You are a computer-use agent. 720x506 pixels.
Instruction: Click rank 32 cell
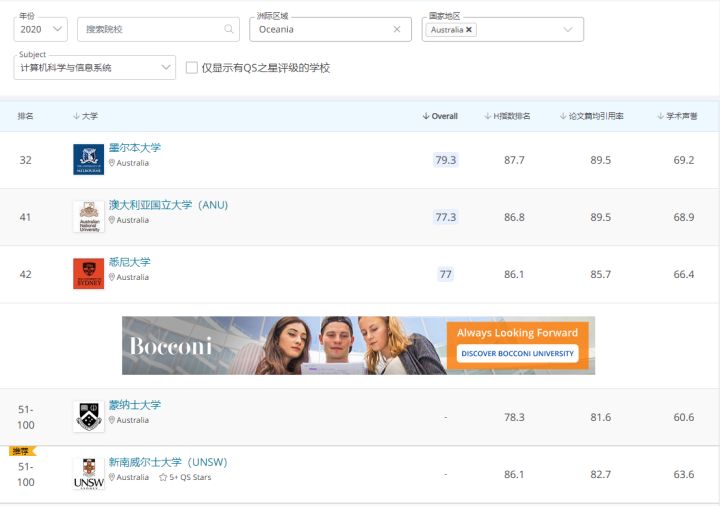tap(26, 160)
